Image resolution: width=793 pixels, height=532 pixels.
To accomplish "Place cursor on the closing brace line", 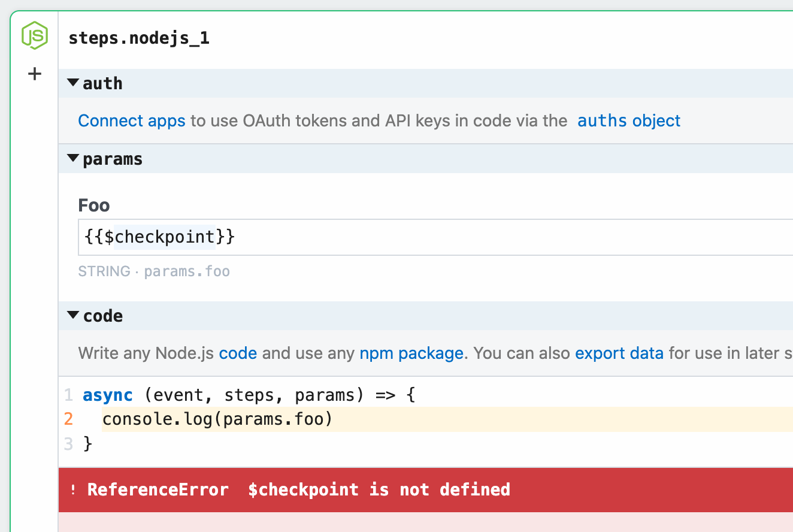I will coord(88,444).
